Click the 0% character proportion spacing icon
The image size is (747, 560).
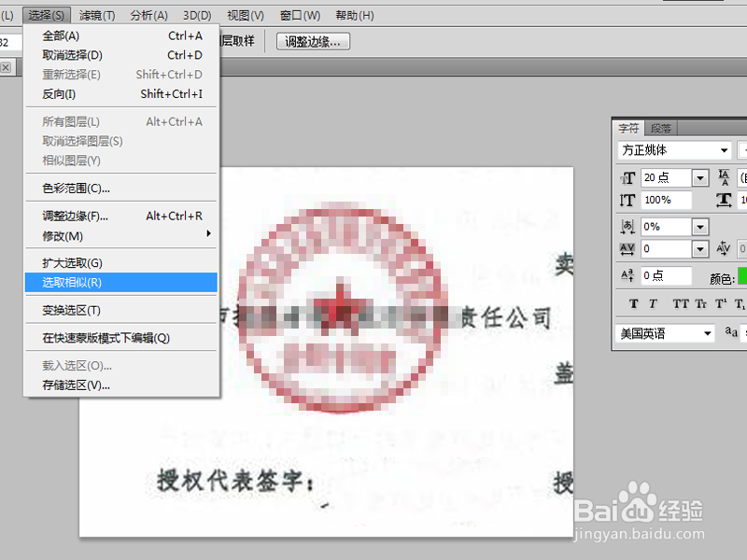coord(627,227)
